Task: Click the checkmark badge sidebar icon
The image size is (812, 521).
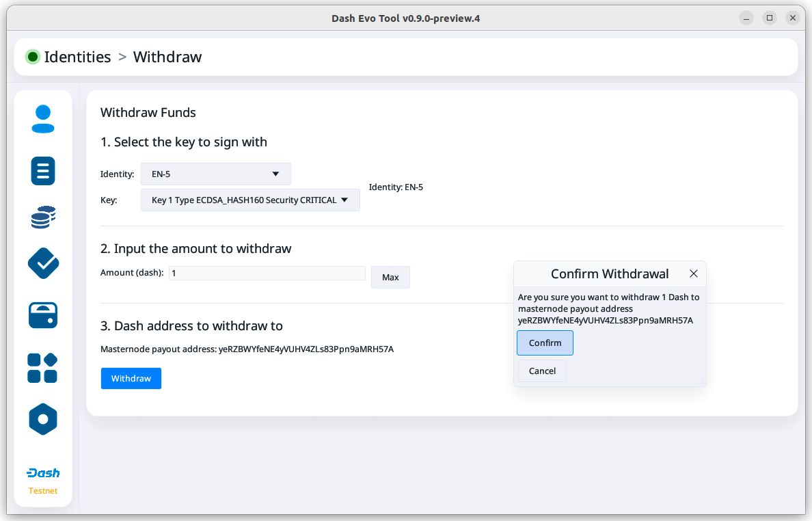Action: click(43, 263)
